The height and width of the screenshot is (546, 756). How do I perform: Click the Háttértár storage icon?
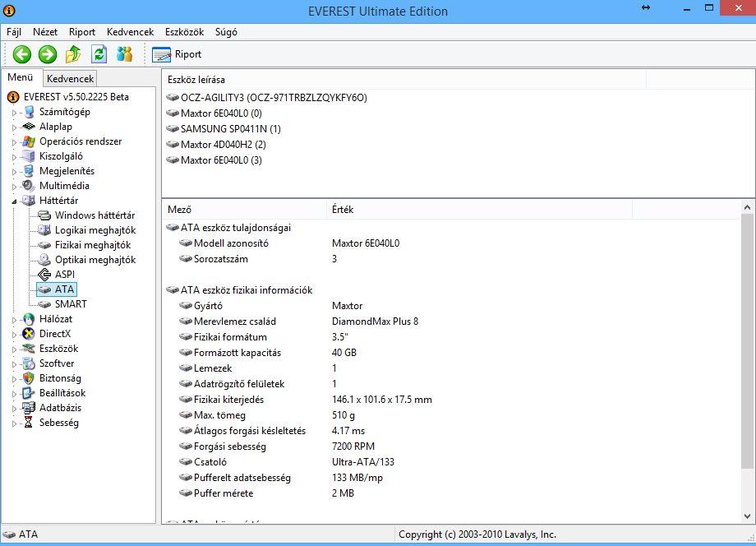click(29, 201)
